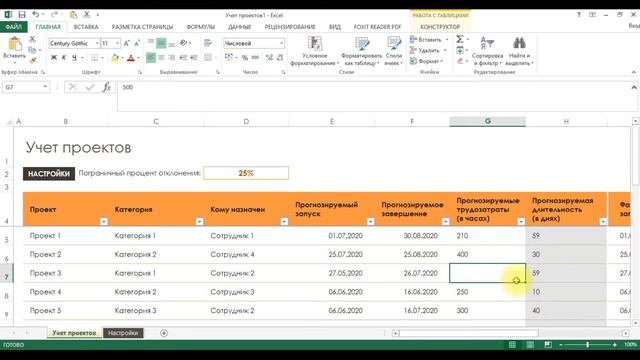This screenshot has width=640, height=360.
Task: Toggle bold Ж formatting
Action: click(53, 58)
